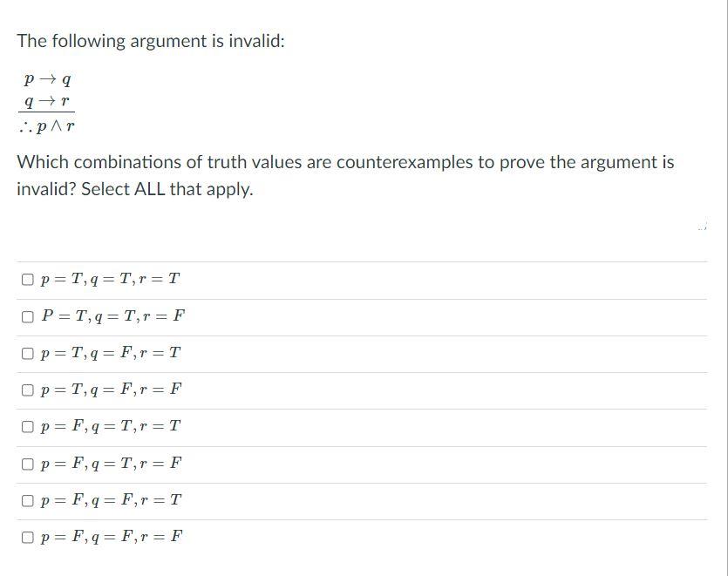728x576 pixels.
Task: Check the option p = T, q = T, r = T
Action: coord(27,277)
